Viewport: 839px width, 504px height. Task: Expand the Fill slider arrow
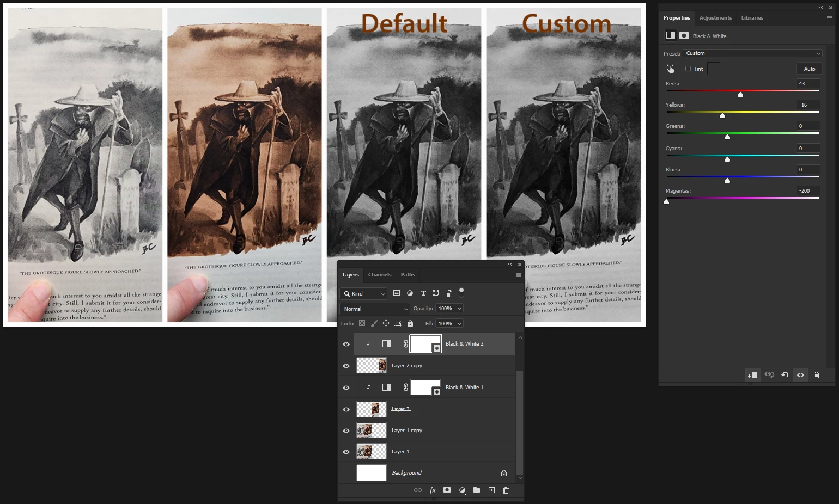point(459,323)
